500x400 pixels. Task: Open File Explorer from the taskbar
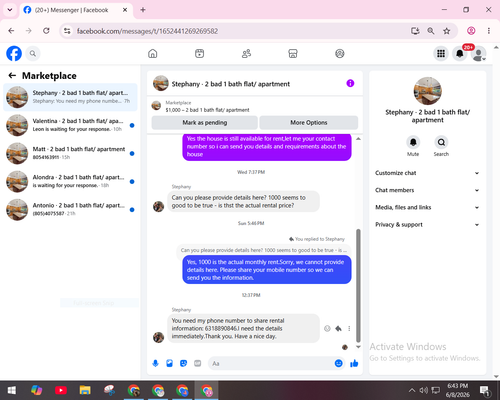point(85,390)
